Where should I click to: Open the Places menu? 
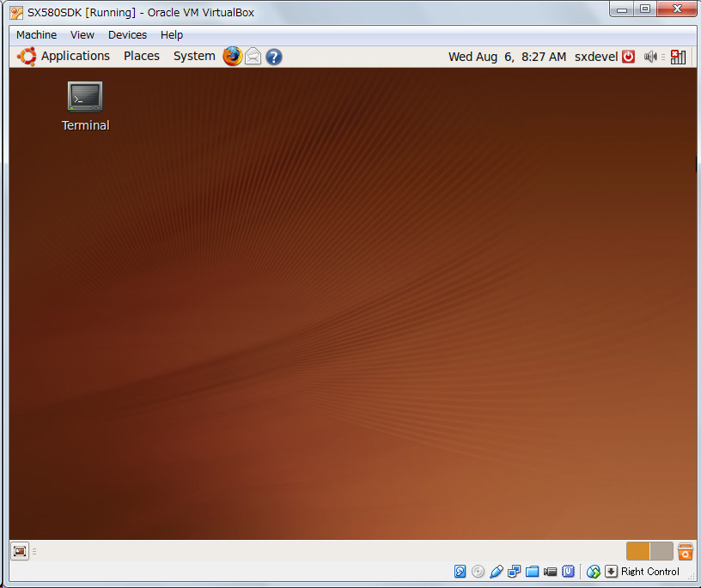(142, 57)
